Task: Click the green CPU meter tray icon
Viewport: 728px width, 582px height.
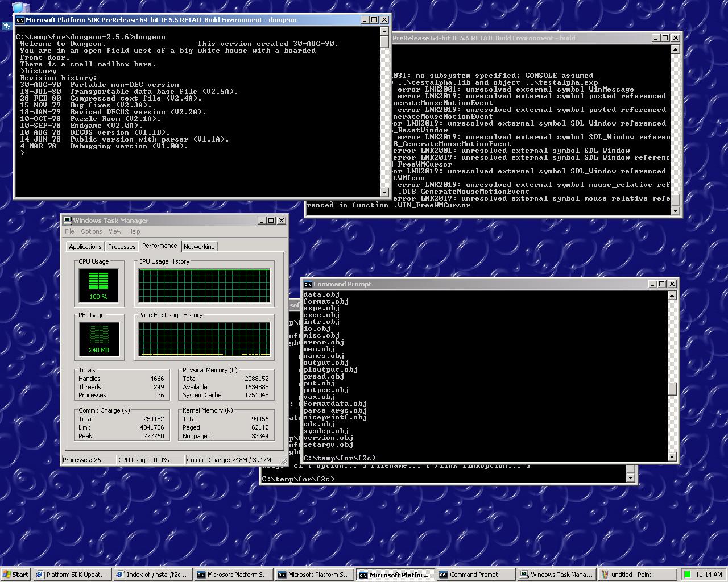Action: click(687, 575)
